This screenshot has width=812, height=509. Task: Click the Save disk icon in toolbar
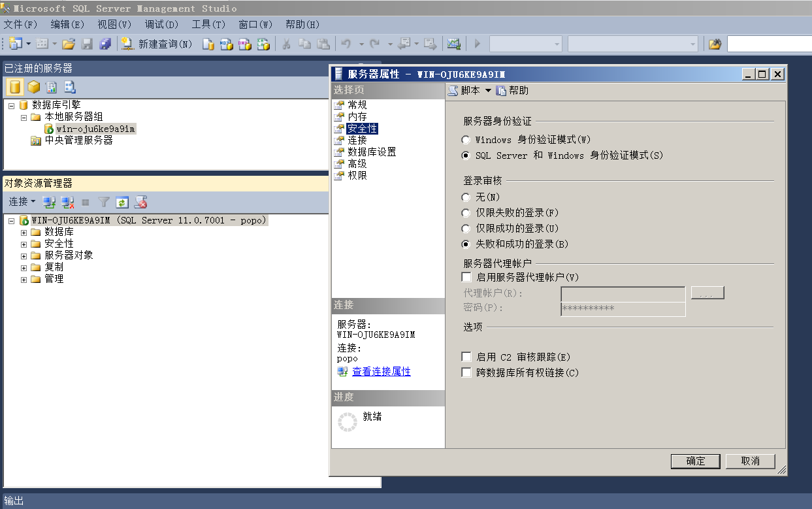click(x=87, y=44)
